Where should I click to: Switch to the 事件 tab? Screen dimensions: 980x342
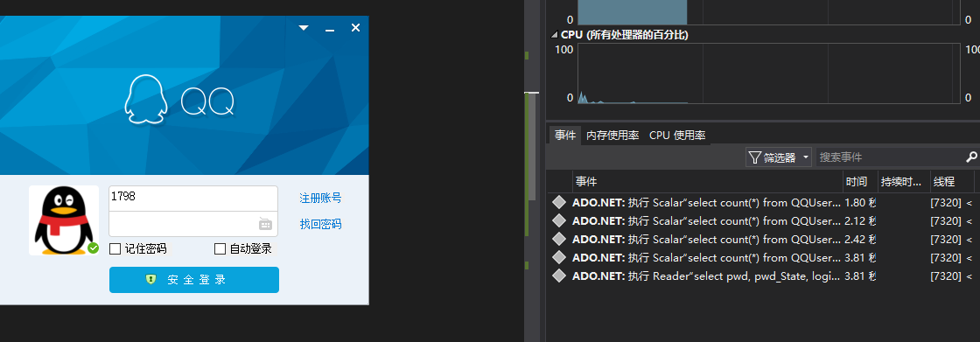pos(565,135)
